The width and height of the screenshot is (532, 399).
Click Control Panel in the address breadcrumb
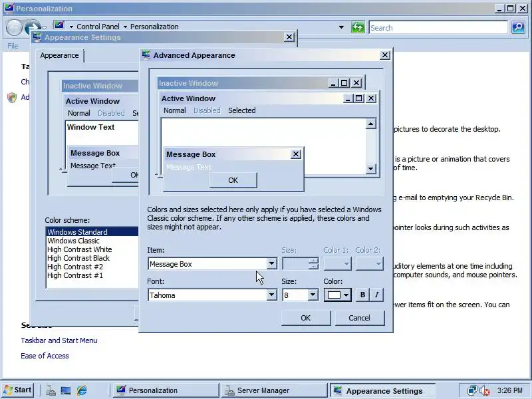pyautogui.click(x=98, y=27)
